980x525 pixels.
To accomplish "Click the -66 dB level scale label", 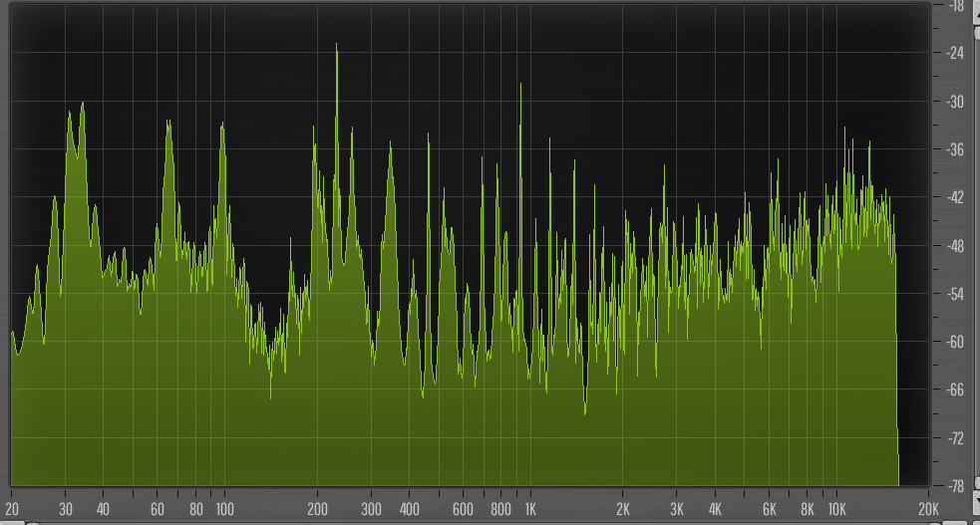I will (955, 390).
